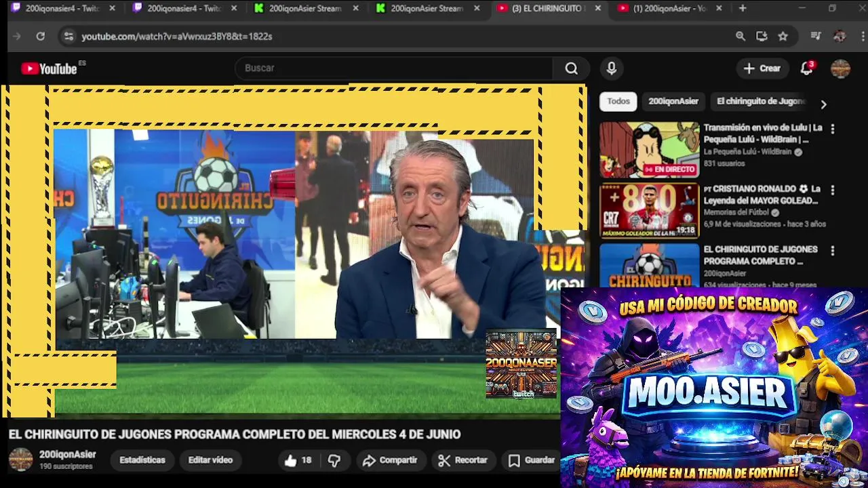Open options for EL CHIRINGUITO DE JUGONES suggestion
This screenshot has width=868, height=488.
point(833,251)
